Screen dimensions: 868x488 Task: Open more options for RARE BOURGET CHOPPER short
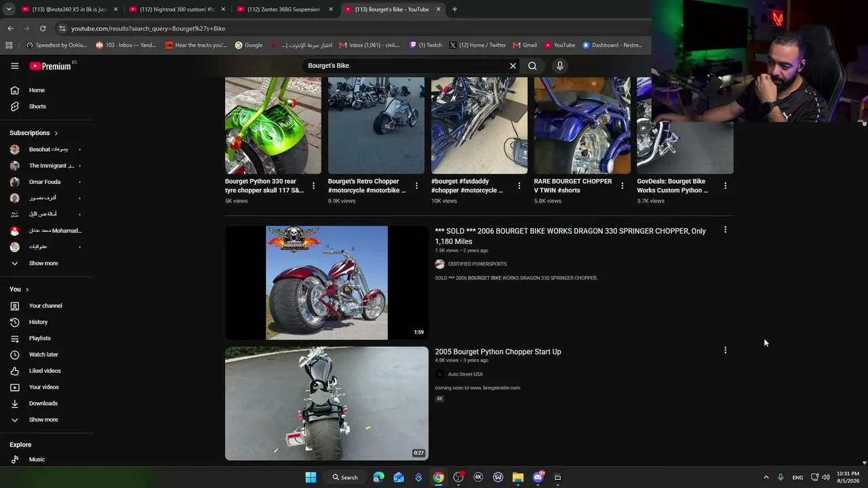pyautogui.click(x=623, y=186)
